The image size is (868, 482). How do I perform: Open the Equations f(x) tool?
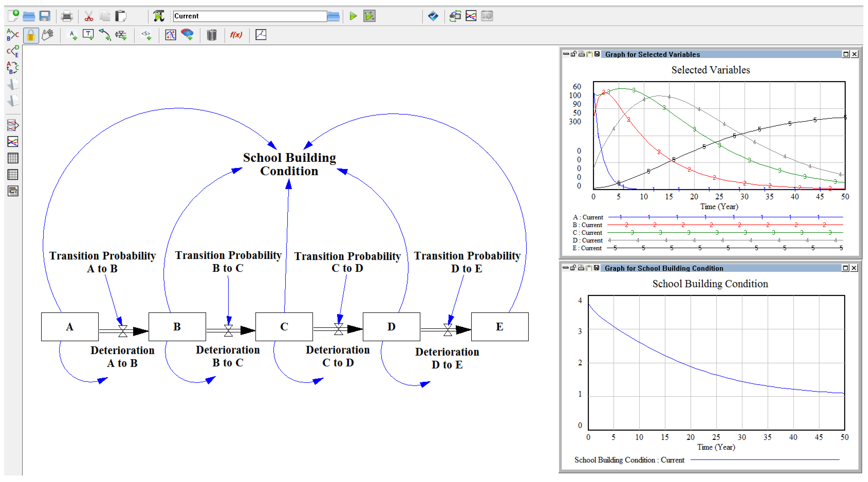pyautogui.click(x=236, y=35)
